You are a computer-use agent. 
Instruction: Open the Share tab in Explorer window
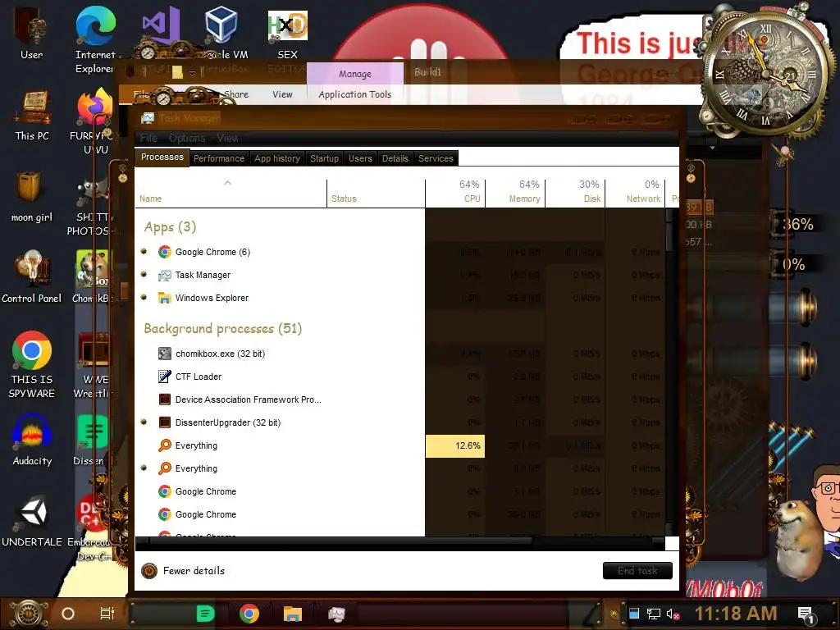point(235,94)
